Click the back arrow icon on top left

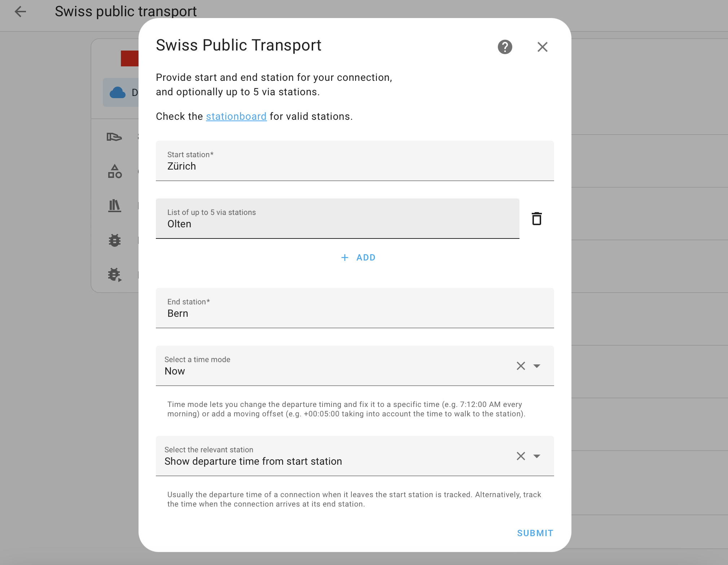pyautogui.click(x=21, y=10)
